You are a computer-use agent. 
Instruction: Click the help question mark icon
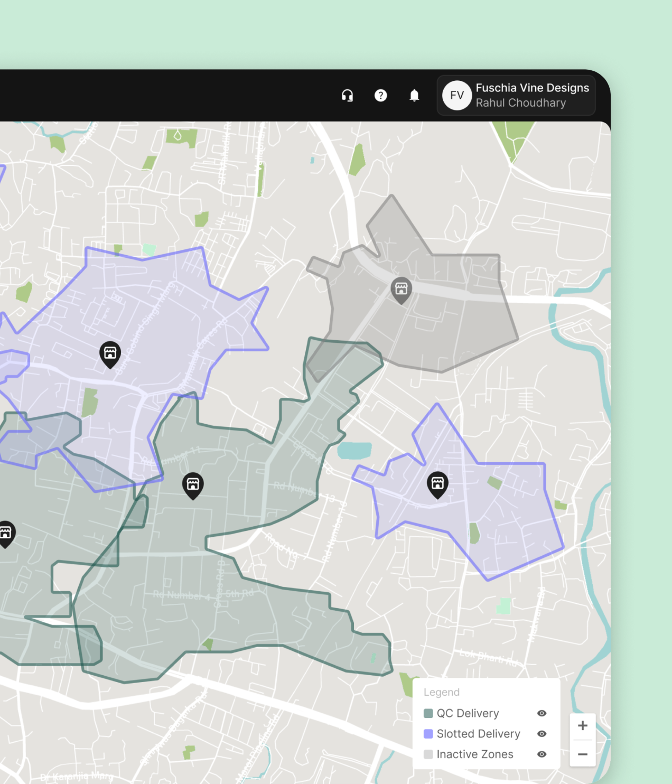380,95
